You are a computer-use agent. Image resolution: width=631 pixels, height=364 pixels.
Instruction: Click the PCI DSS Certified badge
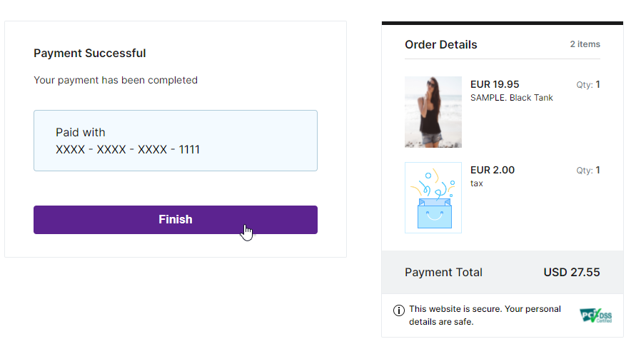595,315
